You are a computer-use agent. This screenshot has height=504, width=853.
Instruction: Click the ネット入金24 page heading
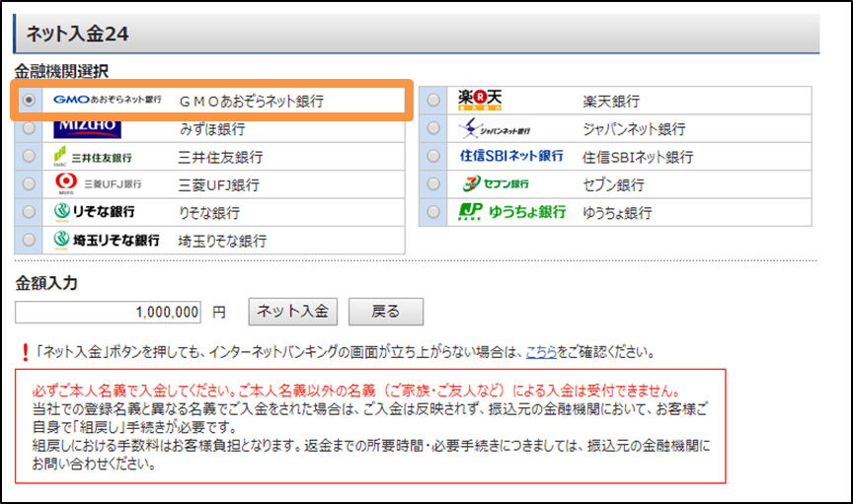point(77,35)
